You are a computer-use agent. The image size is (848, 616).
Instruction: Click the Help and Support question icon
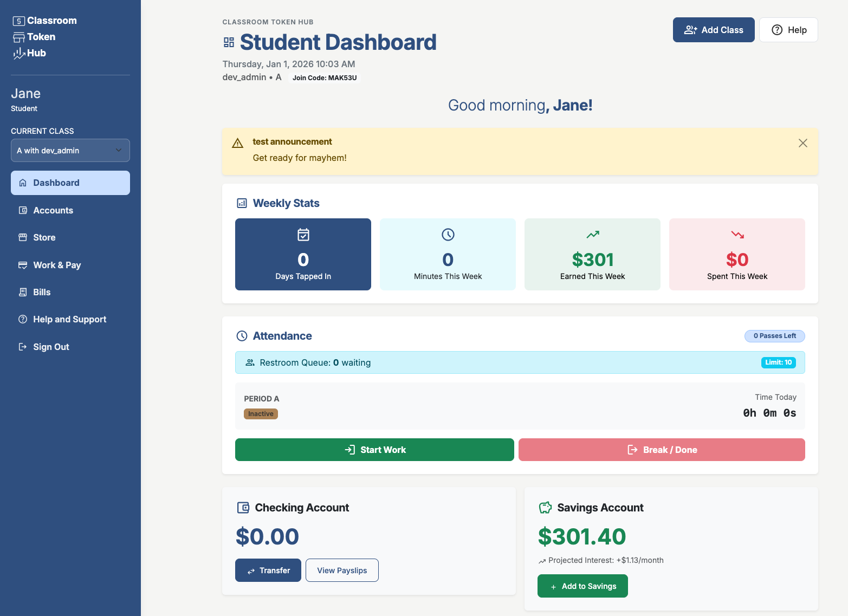click(23, 319)
